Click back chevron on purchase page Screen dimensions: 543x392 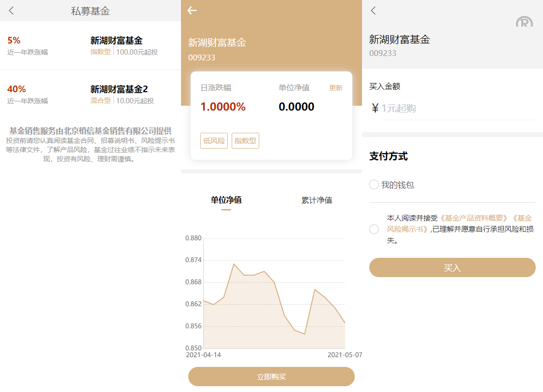click(373, 11)
